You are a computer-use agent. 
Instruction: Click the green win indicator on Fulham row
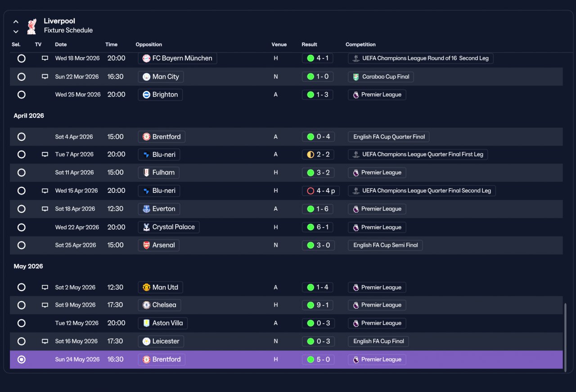click(x=310, y=173)
